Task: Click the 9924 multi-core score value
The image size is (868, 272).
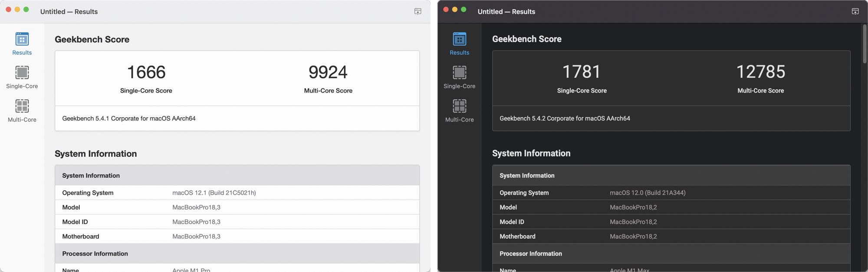Action: point(328,72)
